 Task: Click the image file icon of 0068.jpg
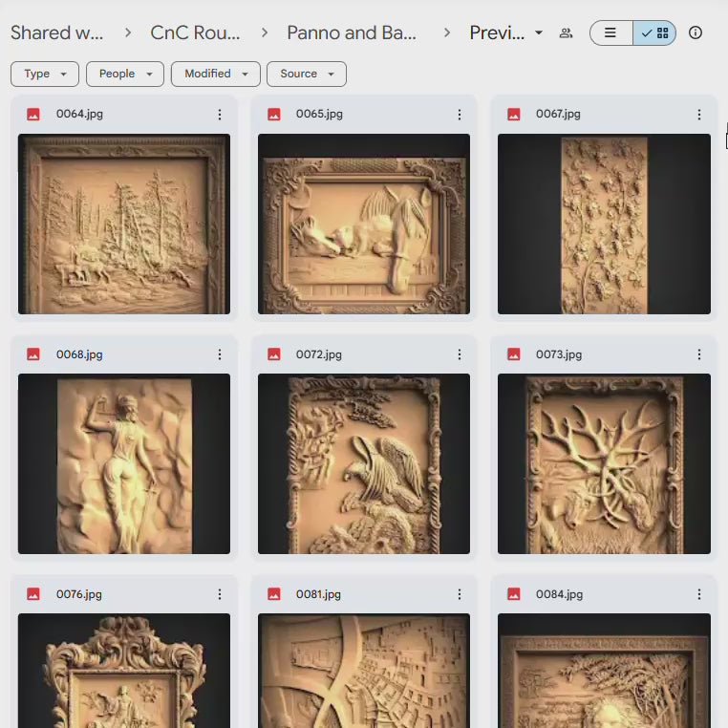click(x=33, y=354)
